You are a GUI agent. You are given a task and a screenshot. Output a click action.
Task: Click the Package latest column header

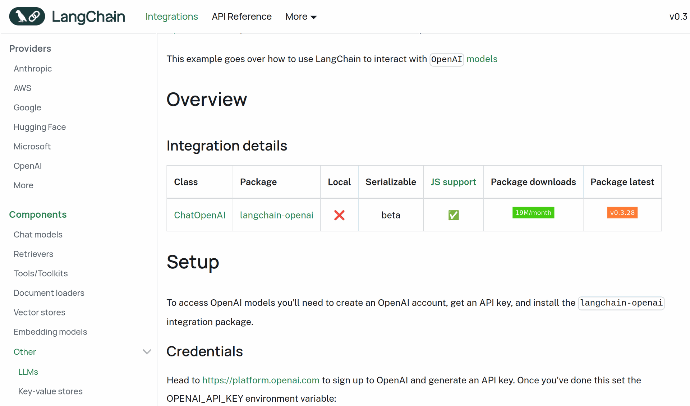click(622, 182)
